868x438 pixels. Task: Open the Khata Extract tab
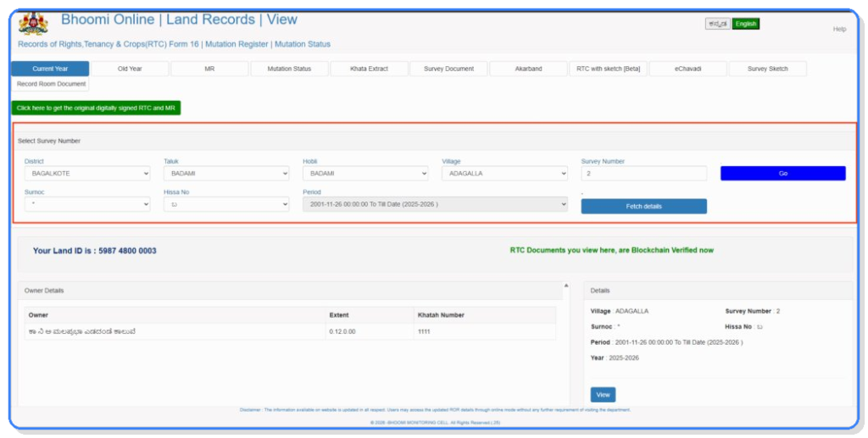coord(370,69)
